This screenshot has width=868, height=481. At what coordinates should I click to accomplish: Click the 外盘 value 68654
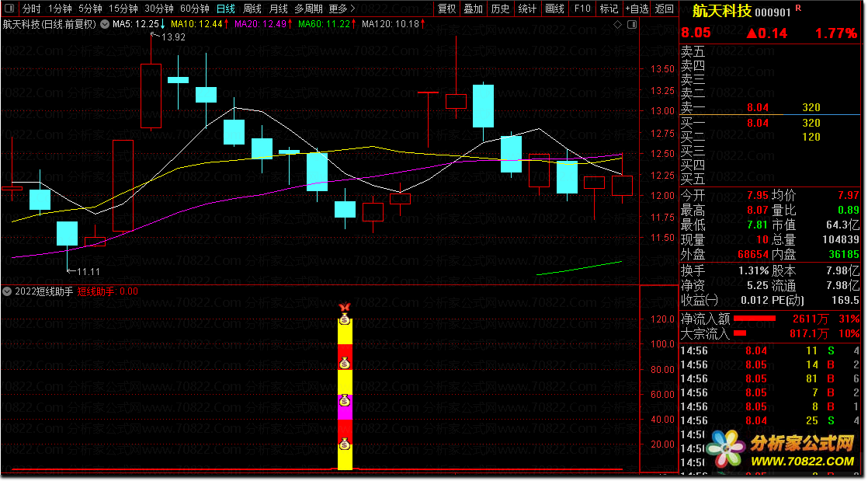point(753,254)
